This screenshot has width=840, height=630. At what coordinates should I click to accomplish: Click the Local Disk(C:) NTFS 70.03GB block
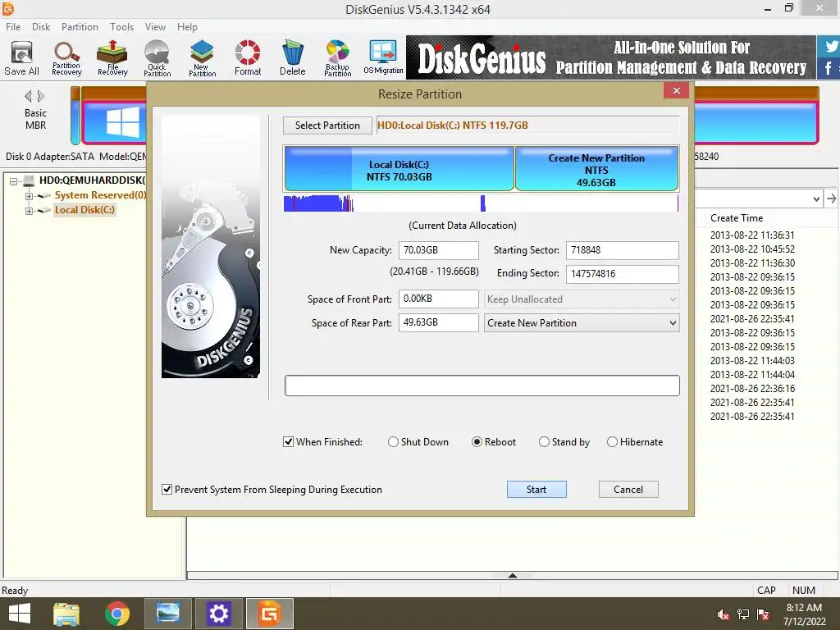399,169
